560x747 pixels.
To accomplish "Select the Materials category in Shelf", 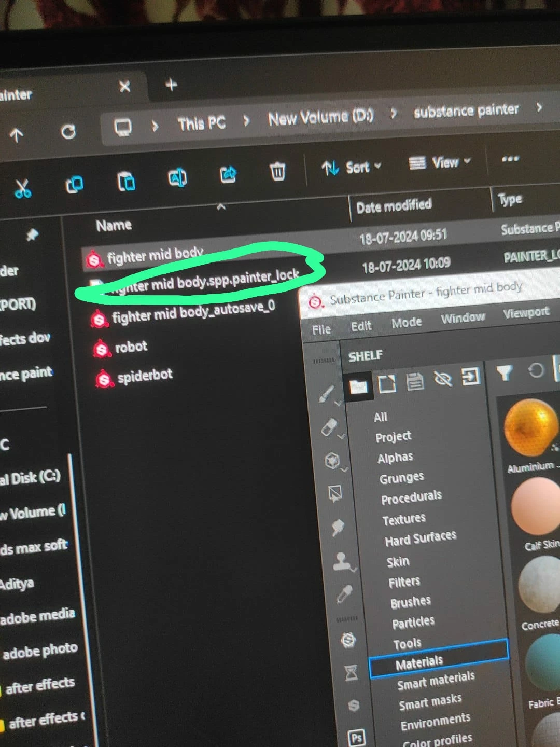I will 439,659.
